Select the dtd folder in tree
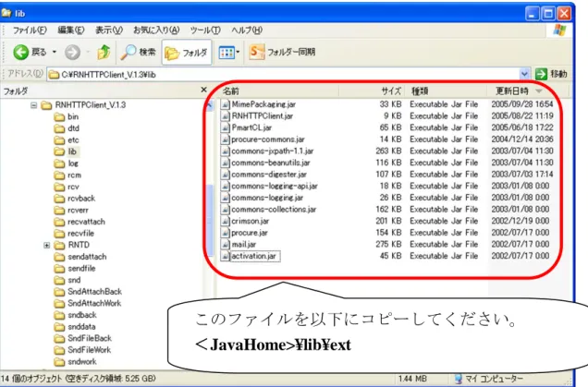 67,128
